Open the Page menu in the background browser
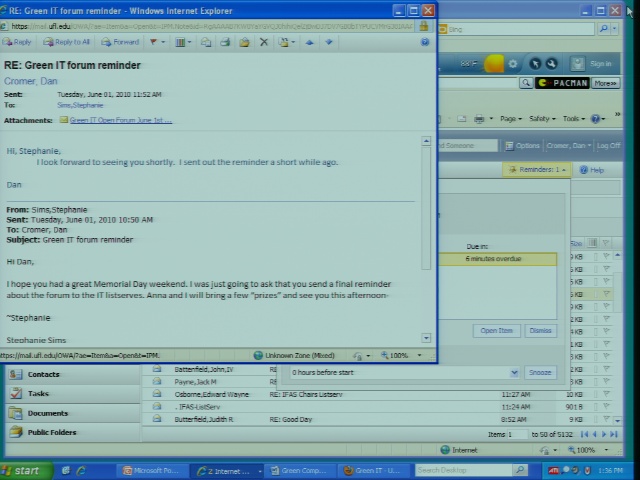The image size is (640, 480). click(x=511, y=119)
